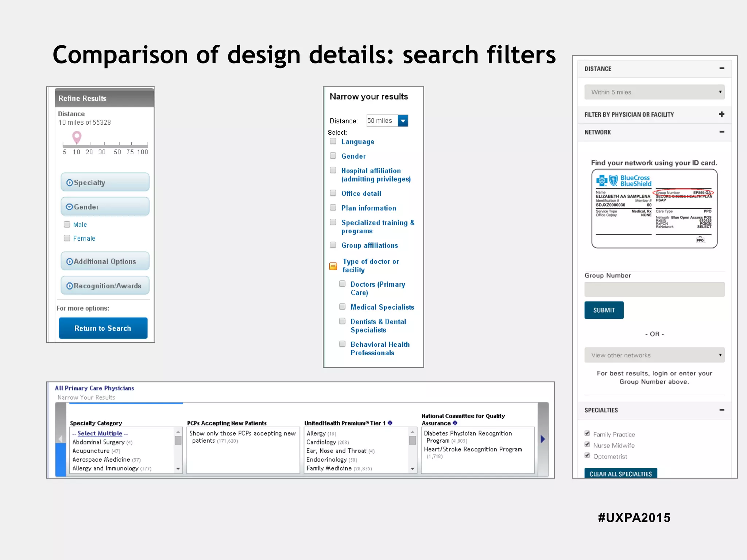Collapse Type of doctor or facility minus icon
Viewport: 747px width, 560px height.
(333, 267)
